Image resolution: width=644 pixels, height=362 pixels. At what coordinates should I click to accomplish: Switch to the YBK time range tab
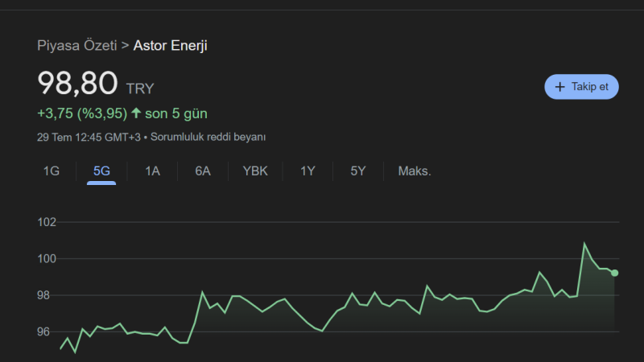[x=255, y=171]
